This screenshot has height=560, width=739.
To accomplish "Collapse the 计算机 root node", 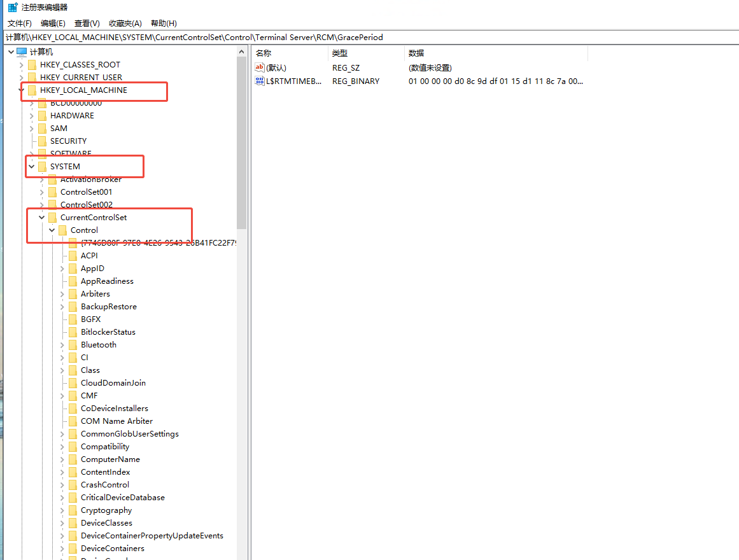I will click(x=11, y=52).
